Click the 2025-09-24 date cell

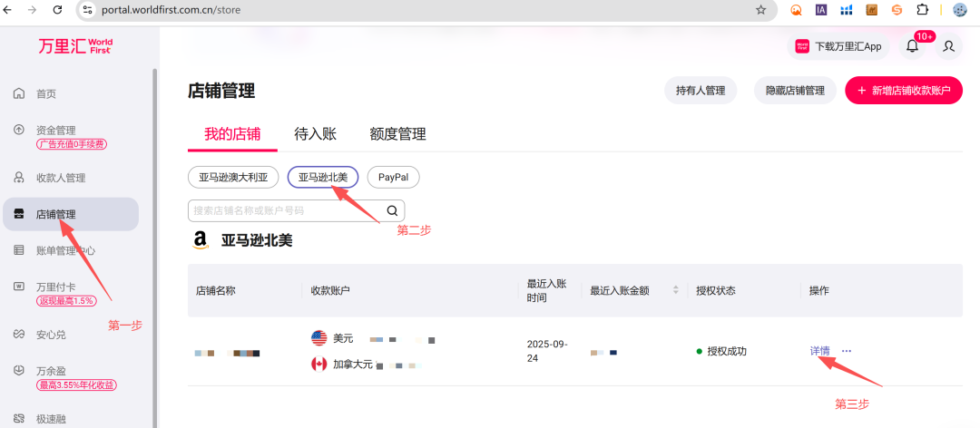(547, 351)
